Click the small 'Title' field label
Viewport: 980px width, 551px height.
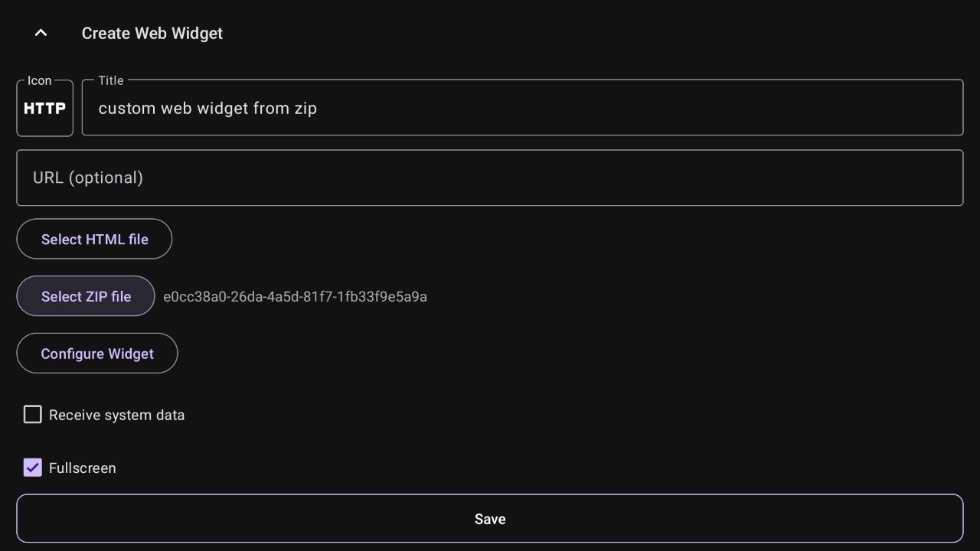click(x=111, y=80)
